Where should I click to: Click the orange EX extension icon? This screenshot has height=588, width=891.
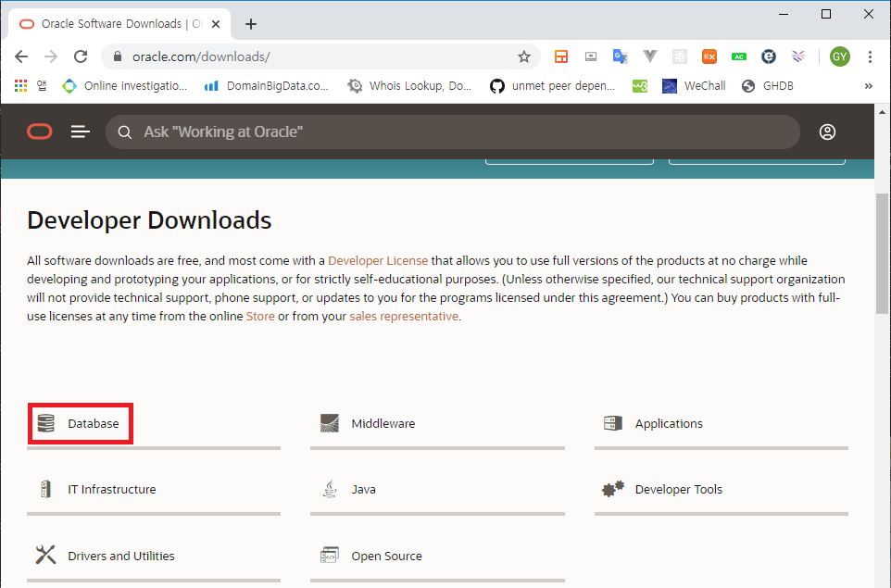709,56
